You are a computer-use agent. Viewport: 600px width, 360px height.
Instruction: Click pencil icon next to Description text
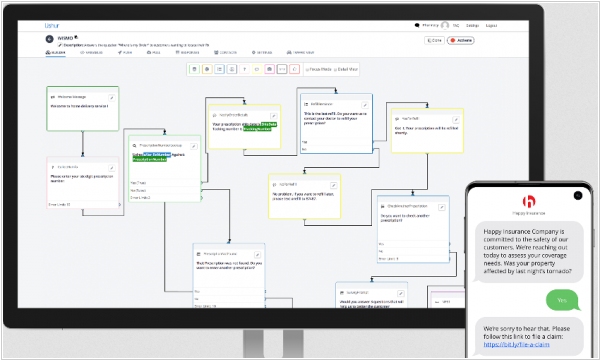(x=60, y=45)
